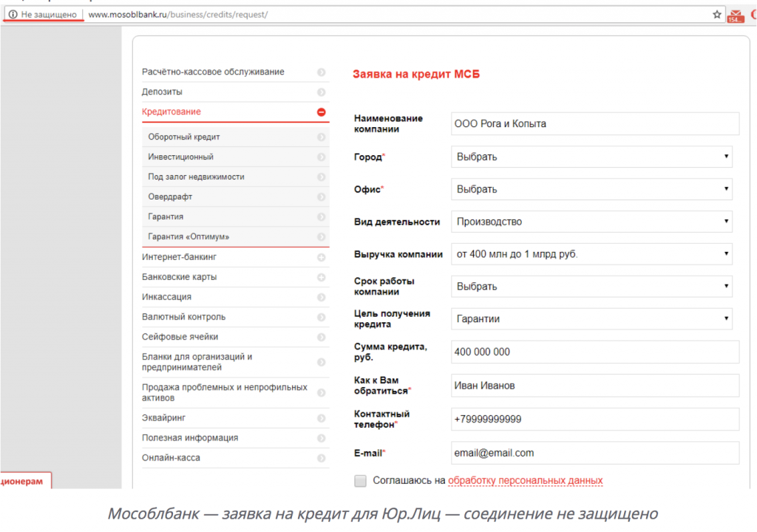Click the E-mail input field
Screen dimensions: 757x532
(595, 453)
